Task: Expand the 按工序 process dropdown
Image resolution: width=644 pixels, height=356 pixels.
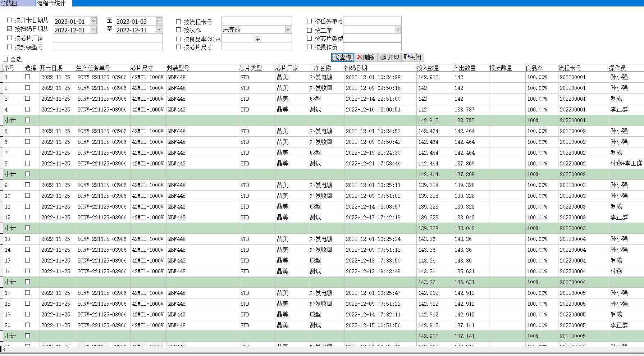Action: coord(397,29)
